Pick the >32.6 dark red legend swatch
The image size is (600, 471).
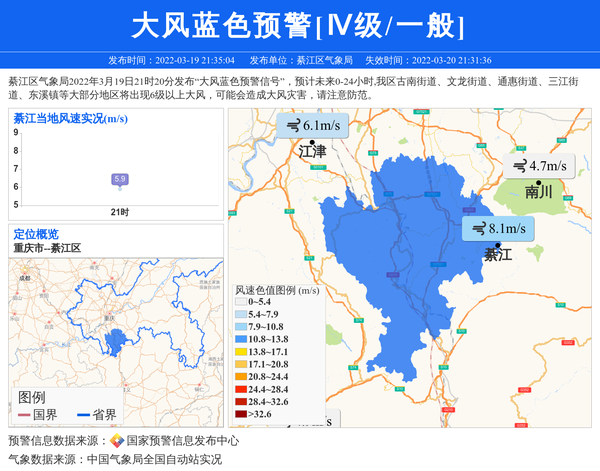pos(241,413)
